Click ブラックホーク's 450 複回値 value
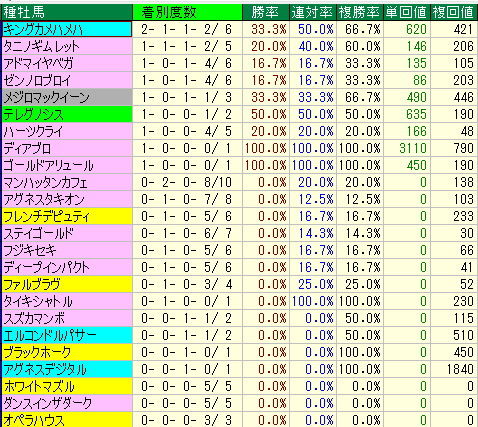This screenshot has width=478, height=427. tap(463, 352)
